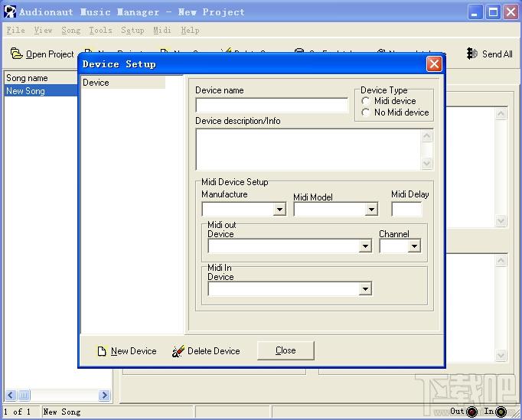Expand the Midi out Device dropdown

[x=365, y=246]
